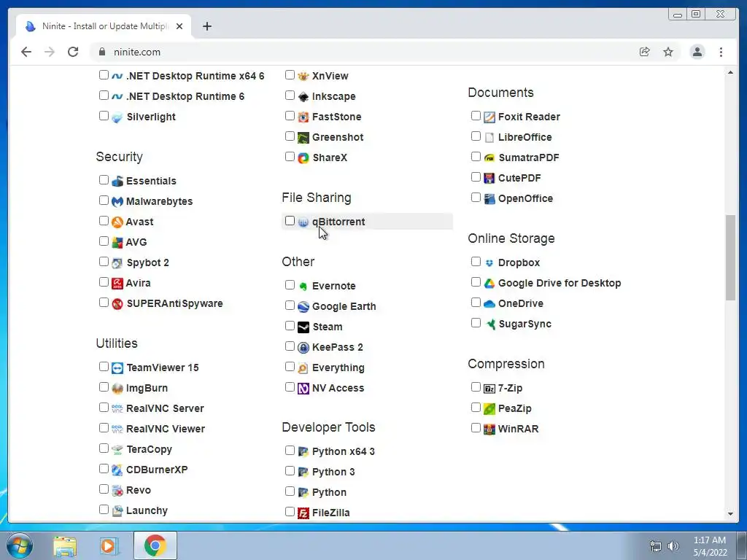Click the Inkscape icon
This screenshot has height=560, width=747.
tap(303, 97)
